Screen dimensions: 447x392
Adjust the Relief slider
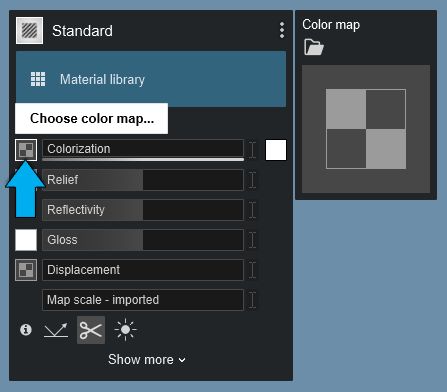pos(143,180)
